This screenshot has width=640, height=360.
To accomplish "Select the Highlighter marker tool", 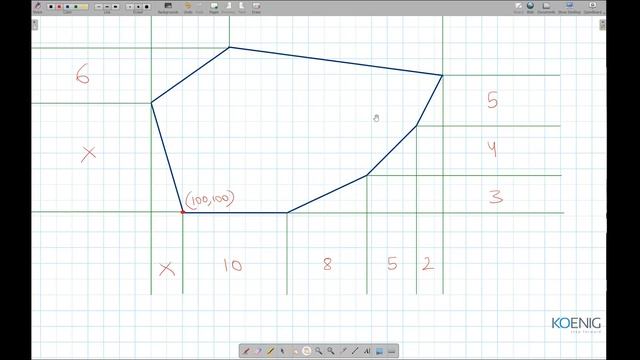I will [x=270, y=351].
